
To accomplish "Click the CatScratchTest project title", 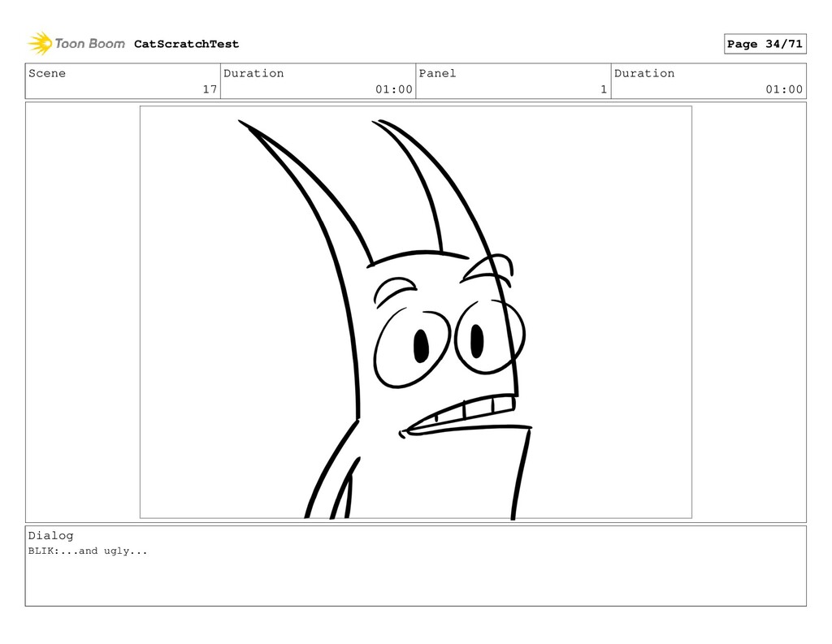I will (x=186, y=44).
